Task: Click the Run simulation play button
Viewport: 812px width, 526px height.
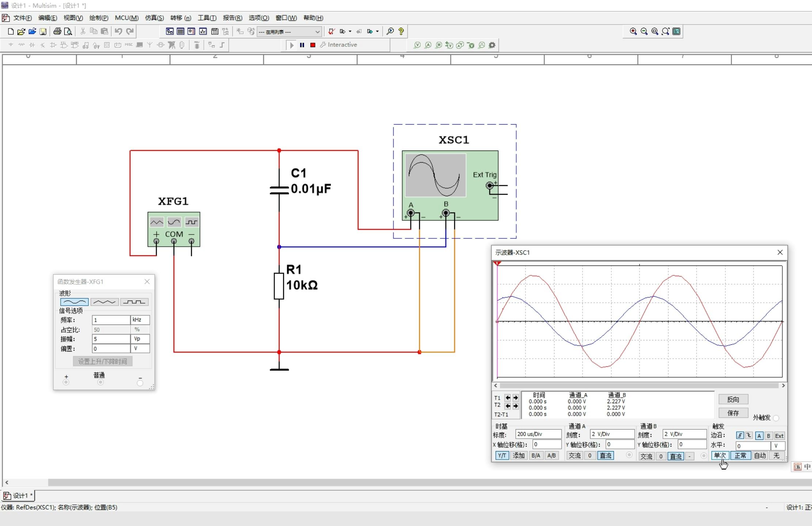Action: [x=291, y=45]
